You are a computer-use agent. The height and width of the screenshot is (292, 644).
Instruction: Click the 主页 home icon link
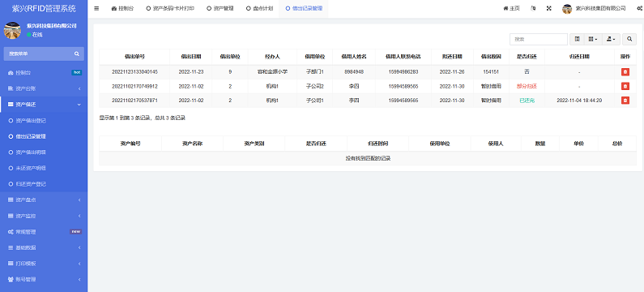[x=511, y=8]
